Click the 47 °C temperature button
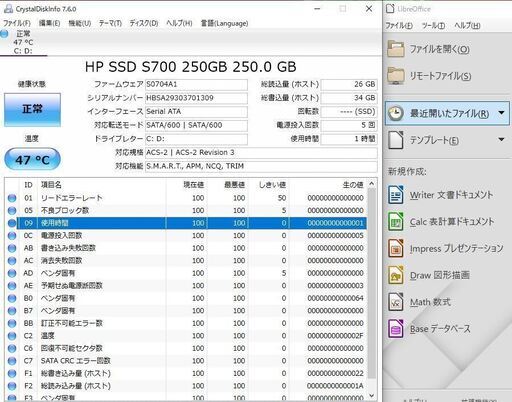 click(x=32, y=159)
